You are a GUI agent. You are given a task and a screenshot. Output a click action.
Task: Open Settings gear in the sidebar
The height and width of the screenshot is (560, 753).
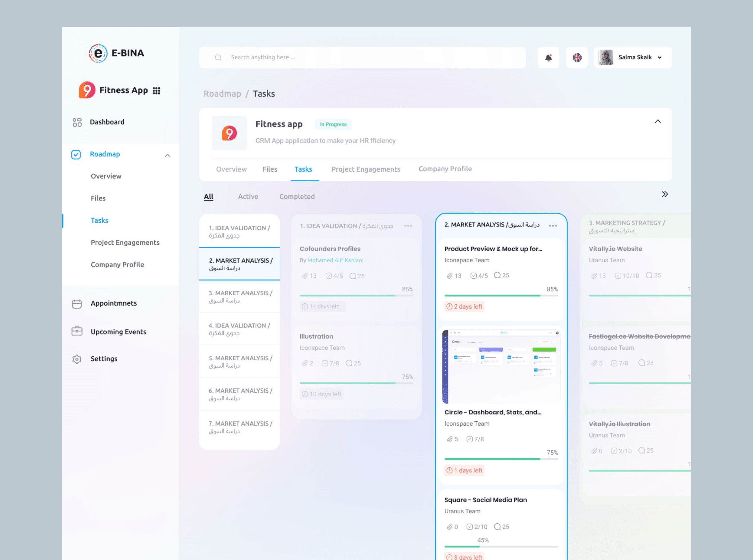[77, 359]
